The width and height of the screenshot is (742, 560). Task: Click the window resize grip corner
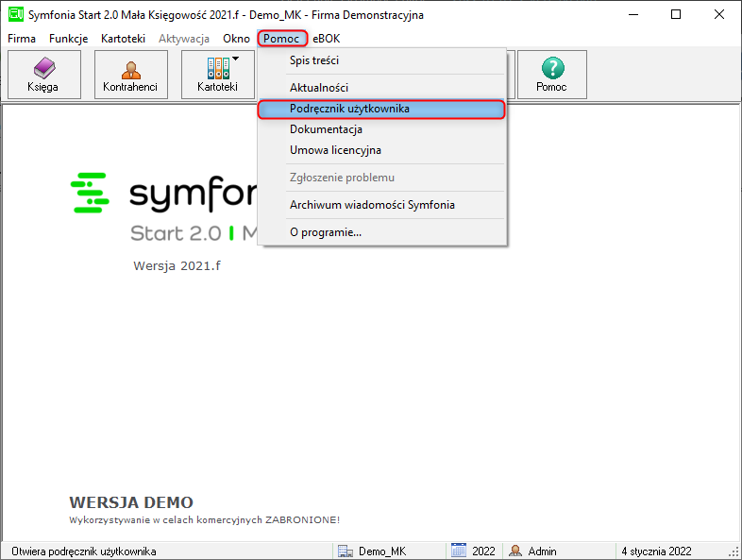(734, 552)
